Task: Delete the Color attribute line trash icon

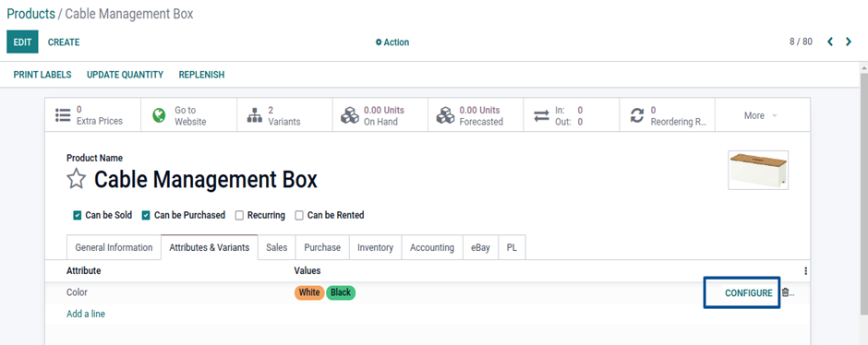Action: (785, 292)
